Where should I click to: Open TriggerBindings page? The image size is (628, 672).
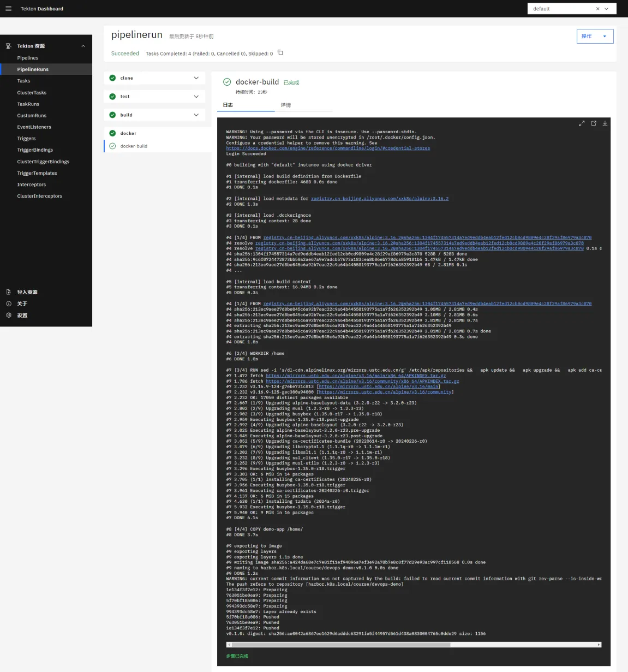[35, 150]
